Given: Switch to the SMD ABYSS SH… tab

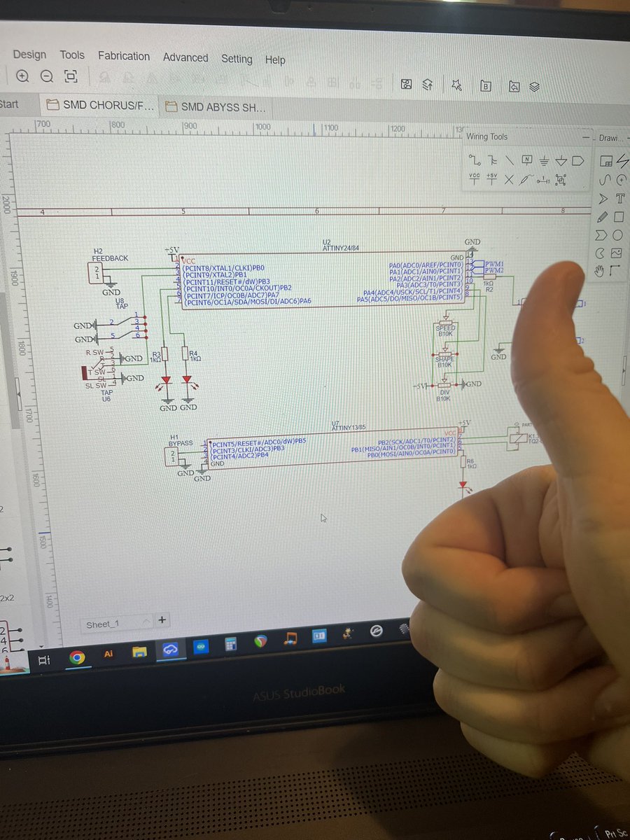Looking at the screenshot, I should coord(216,107).
